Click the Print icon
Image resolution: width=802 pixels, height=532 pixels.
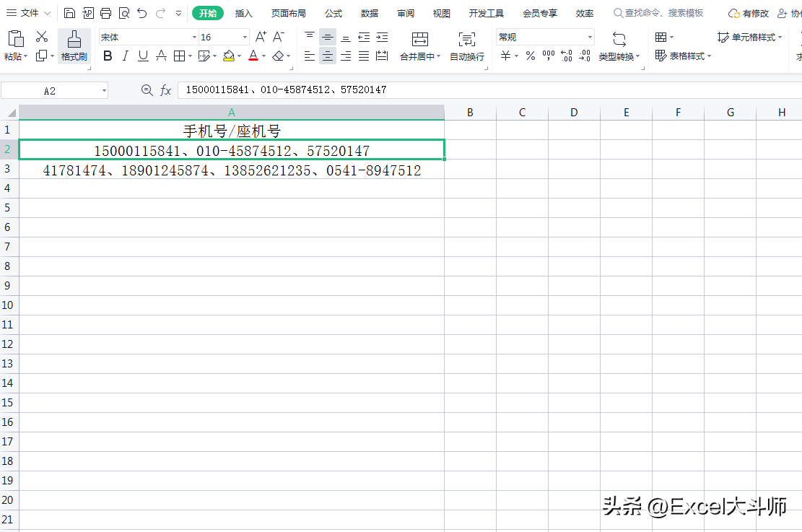pyautogui.click(x=106, y=13)
